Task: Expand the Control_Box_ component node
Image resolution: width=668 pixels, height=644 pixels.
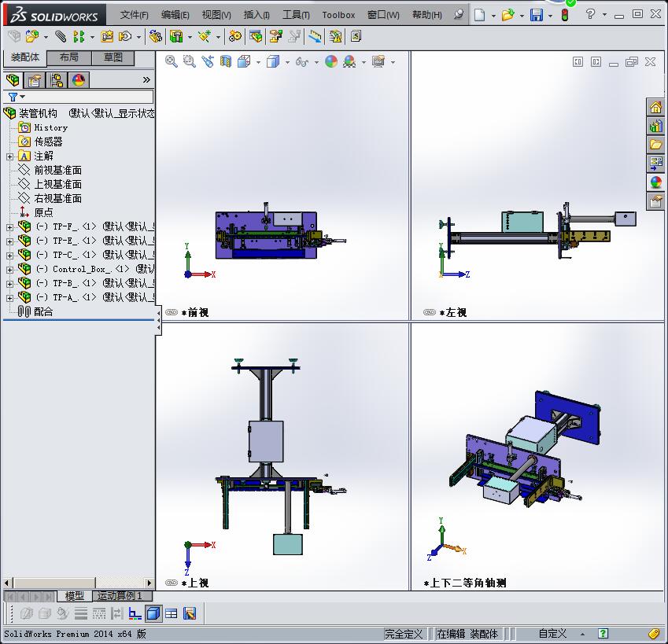Action: click(9, 270)
